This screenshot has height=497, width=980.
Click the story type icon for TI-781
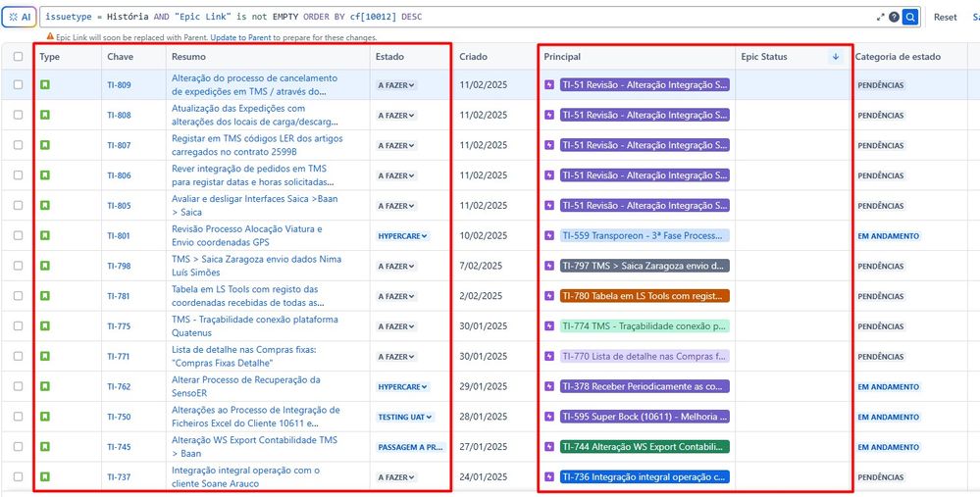tap(45, 295)
